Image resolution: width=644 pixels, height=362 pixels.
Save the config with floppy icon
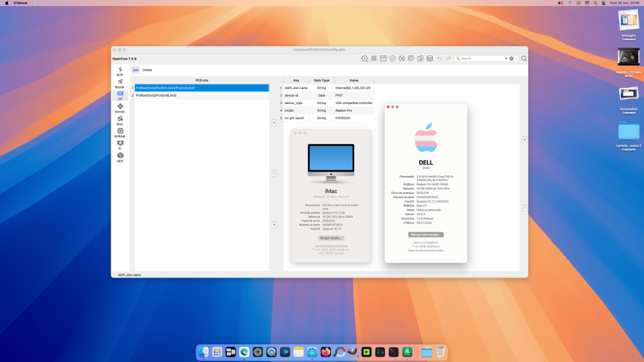383,58
